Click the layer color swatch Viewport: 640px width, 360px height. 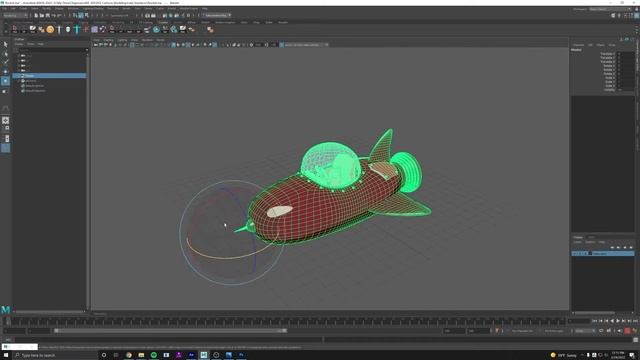(x=590, y=253)
